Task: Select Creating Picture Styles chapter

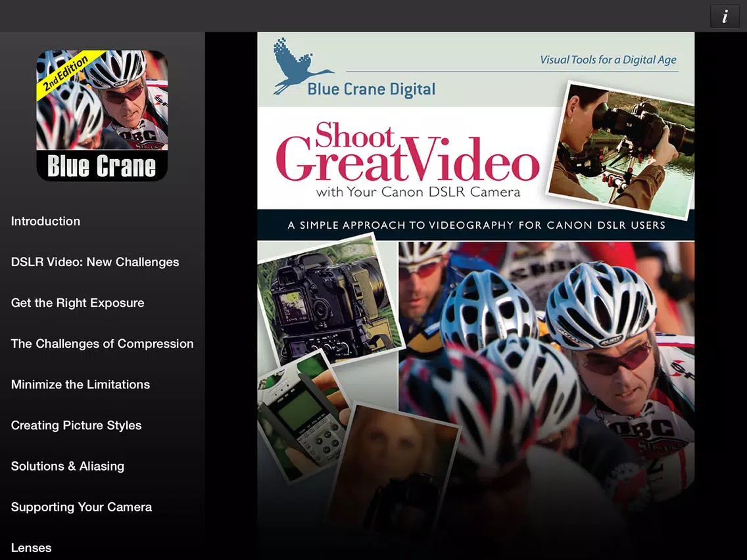Action: pyautogui.click(x=76, y=425)
